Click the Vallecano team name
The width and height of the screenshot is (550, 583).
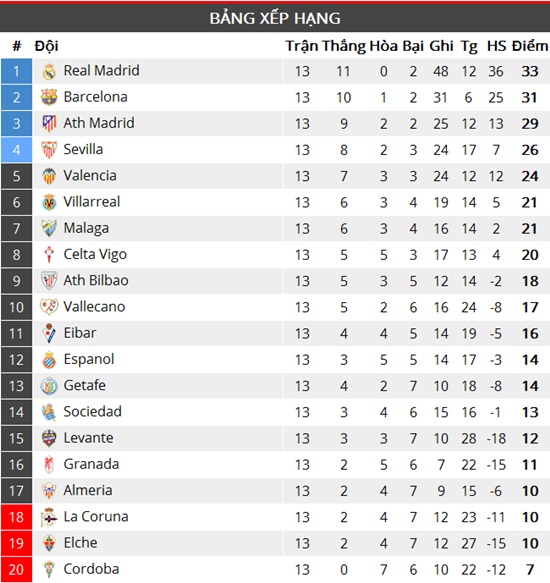tap(94, 307)
